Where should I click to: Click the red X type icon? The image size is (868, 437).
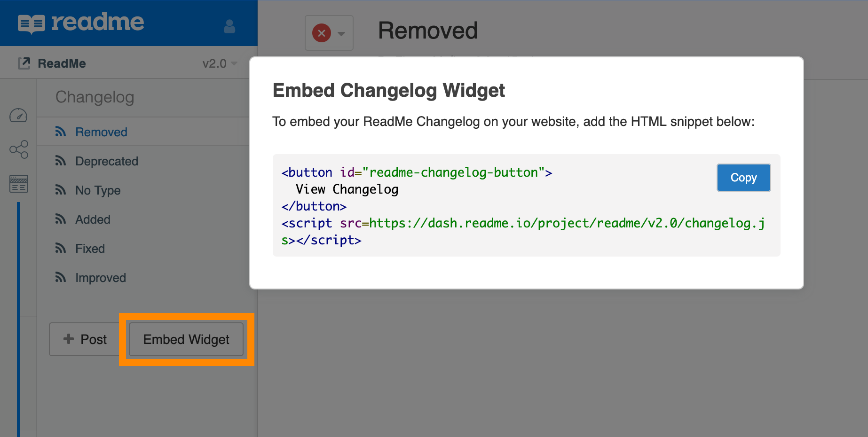coord(322,33)
